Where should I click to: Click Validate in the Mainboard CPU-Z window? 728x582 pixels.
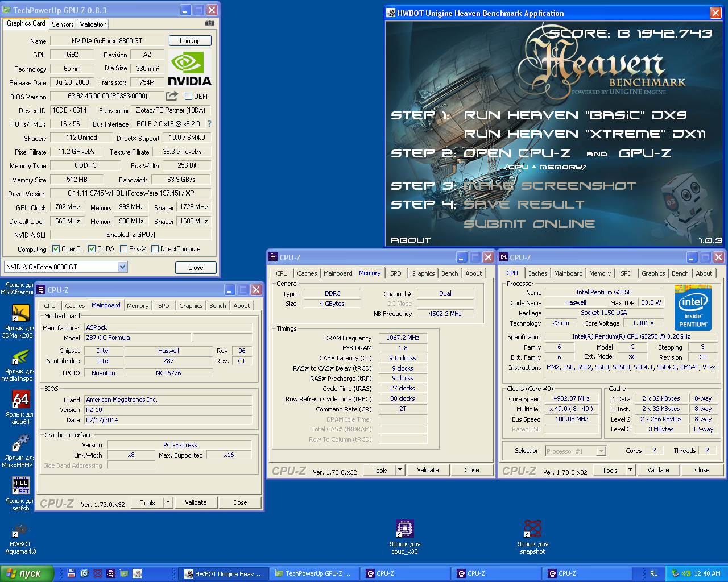pos(196,502)
